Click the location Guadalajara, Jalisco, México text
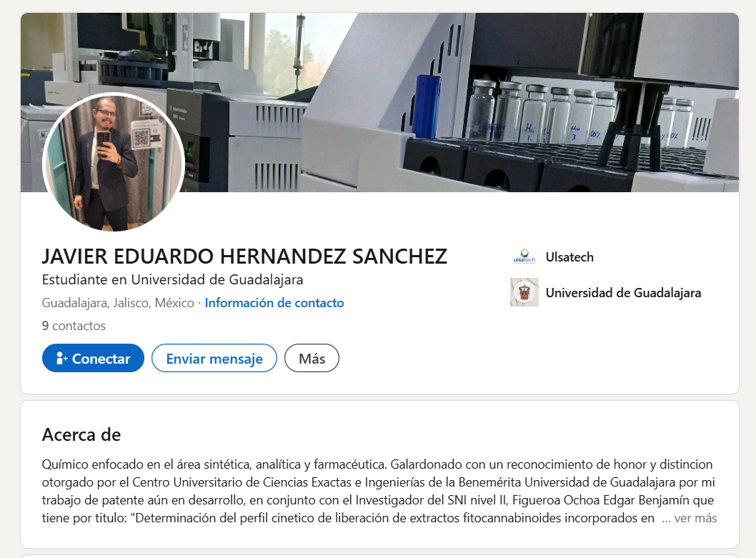This screenshot has width=756, height=558. coord(118,303)
